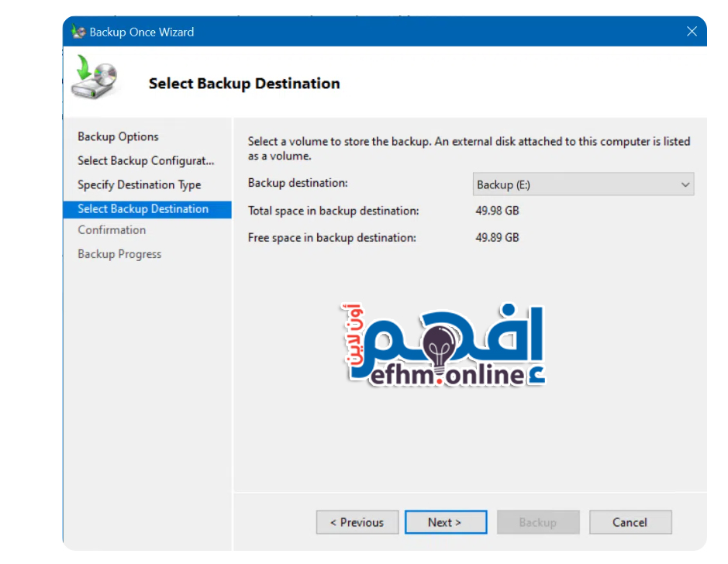Click the Backup Once Wizard title bar icon
The image size is (728, 564).
(78, 32)
